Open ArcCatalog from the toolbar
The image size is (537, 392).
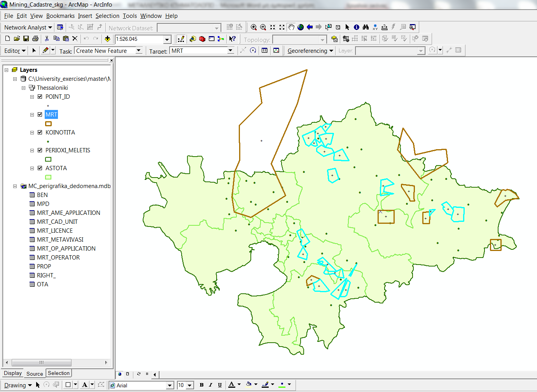tap(192, 39)
